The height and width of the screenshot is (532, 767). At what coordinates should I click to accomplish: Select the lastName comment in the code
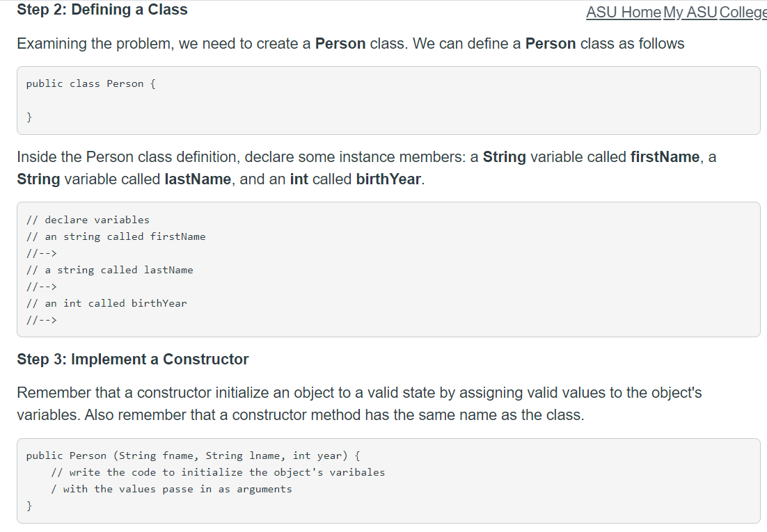click(108, 270)
